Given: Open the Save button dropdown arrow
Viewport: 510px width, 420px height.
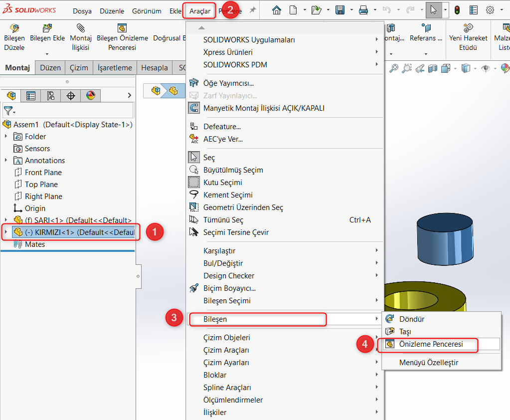Looking at the screenshot, I should (x=351, y=10).
